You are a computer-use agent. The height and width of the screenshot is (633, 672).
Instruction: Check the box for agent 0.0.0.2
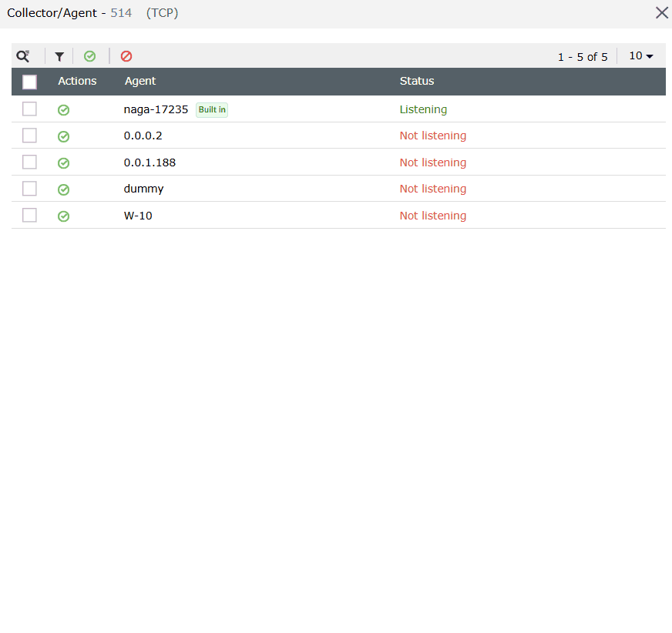point(29,136)
